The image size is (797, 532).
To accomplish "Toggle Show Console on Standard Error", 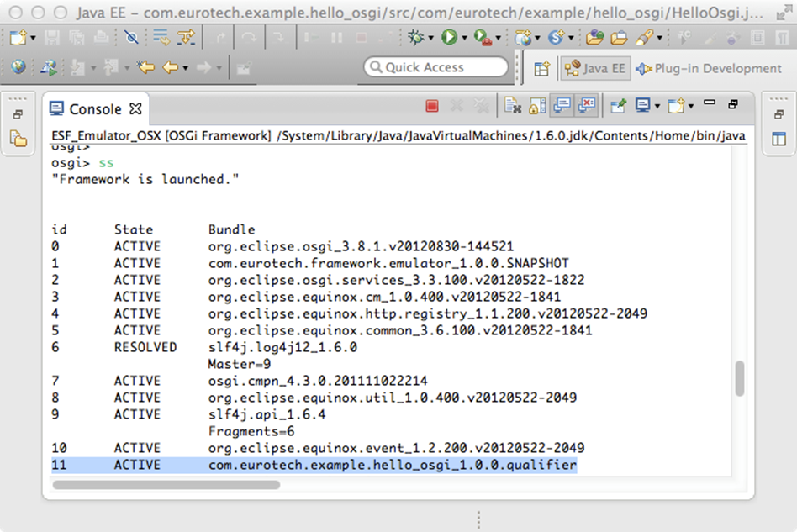I will (587, 105).
